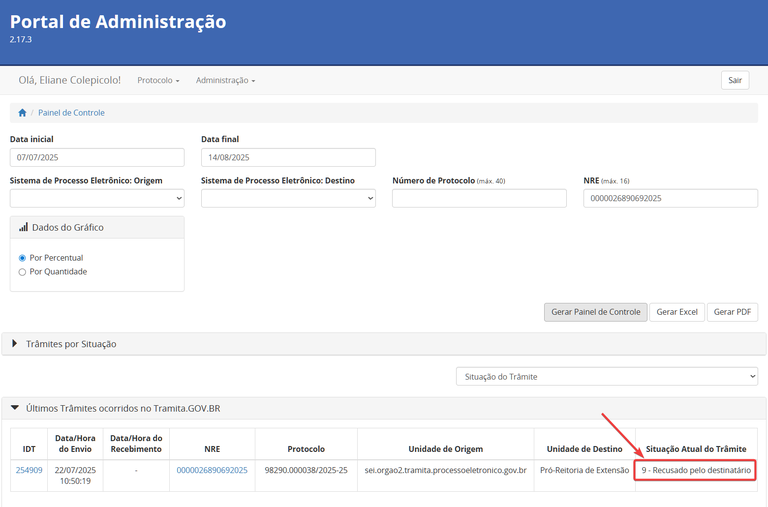
Task: Click the Data inicial date field
Action: coord(97,157)
